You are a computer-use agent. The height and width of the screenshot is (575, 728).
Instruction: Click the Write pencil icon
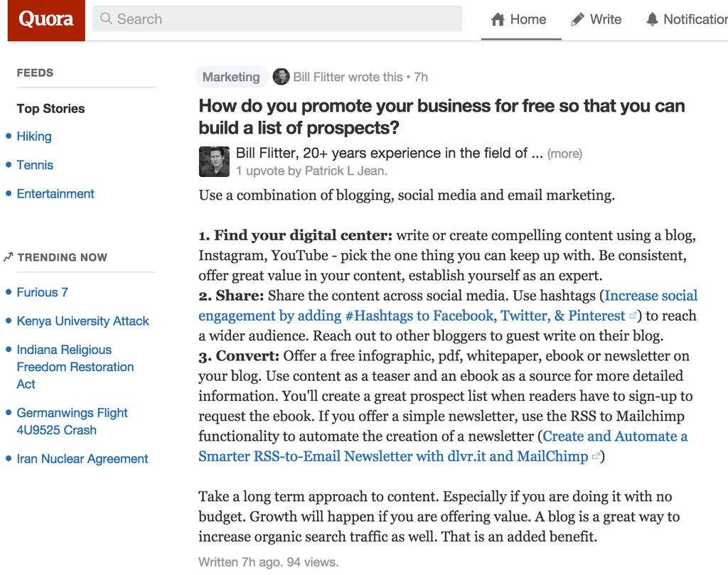(577, 19)
